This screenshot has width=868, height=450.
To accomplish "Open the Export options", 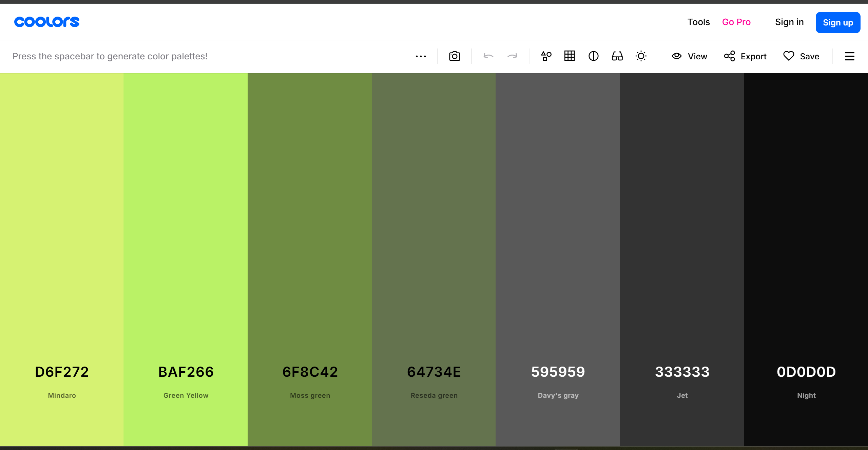I will (x=745, y=56).
